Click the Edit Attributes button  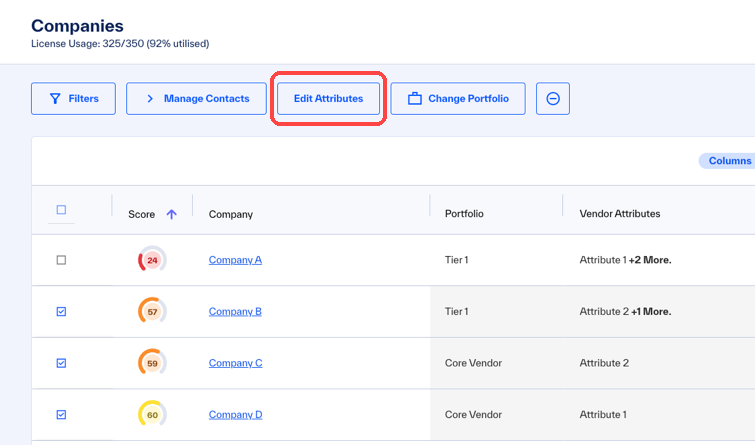tap(328, 99)
